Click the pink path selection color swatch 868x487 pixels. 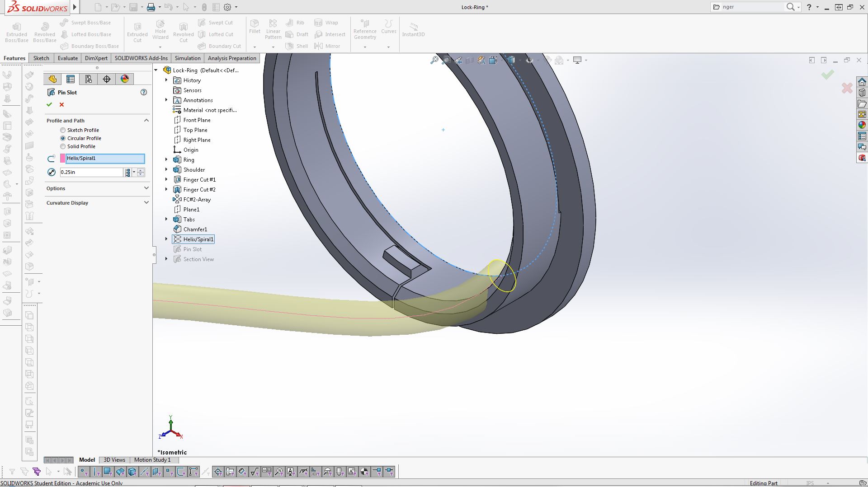(x=63, y=158)
